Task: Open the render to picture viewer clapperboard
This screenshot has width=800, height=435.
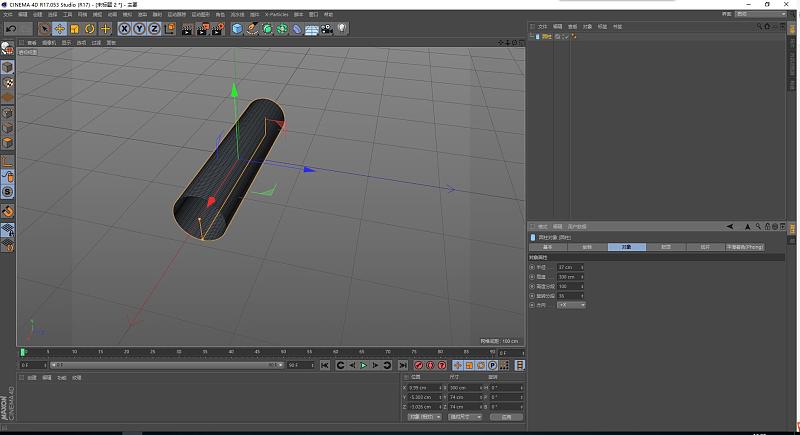Action: coord(201,29)
